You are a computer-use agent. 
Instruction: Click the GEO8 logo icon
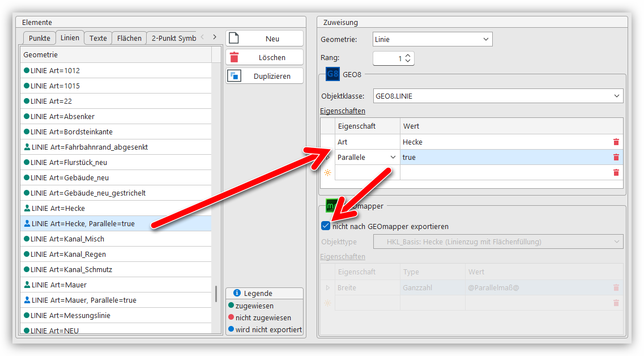(x=332, y=75)
